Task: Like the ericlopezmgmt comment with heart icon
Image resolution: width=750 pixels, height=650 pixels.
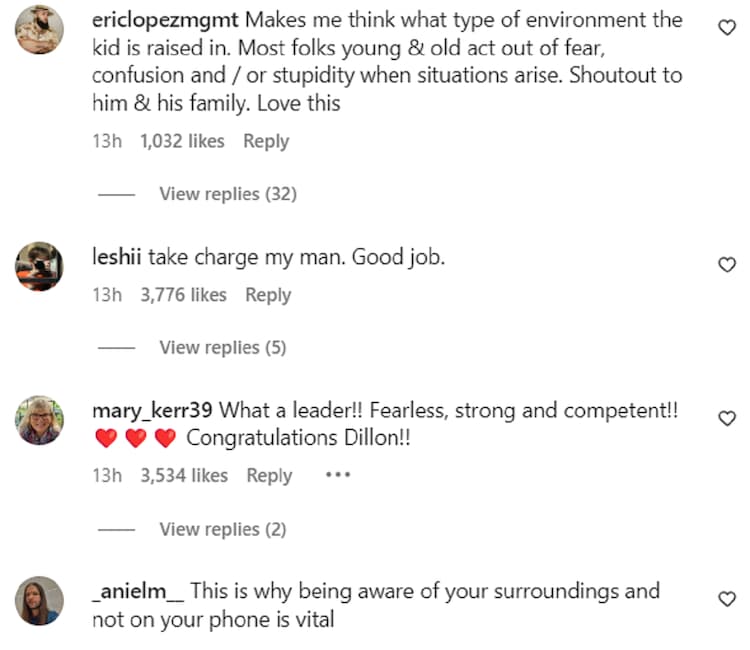Action: click(x=727, y=29)
